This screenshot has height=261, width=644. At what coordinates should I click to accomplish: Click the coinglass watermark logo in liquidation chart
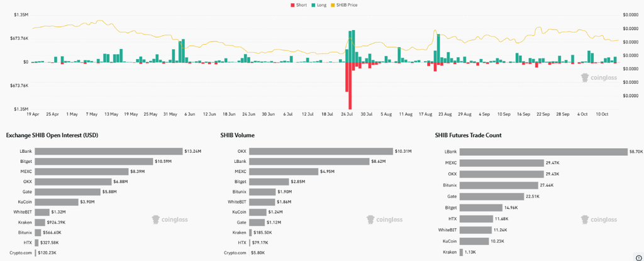[599, 77]
